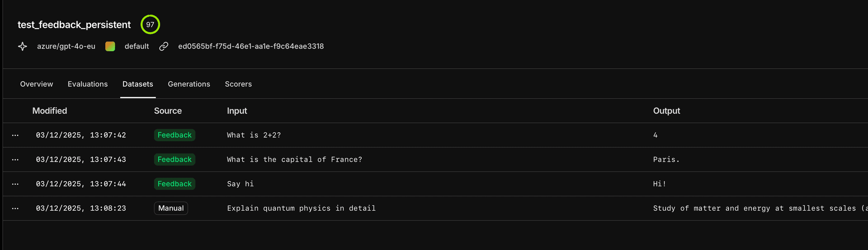Click the Manual source badge
Screen dimensions: 868x250
coord(171,208)
